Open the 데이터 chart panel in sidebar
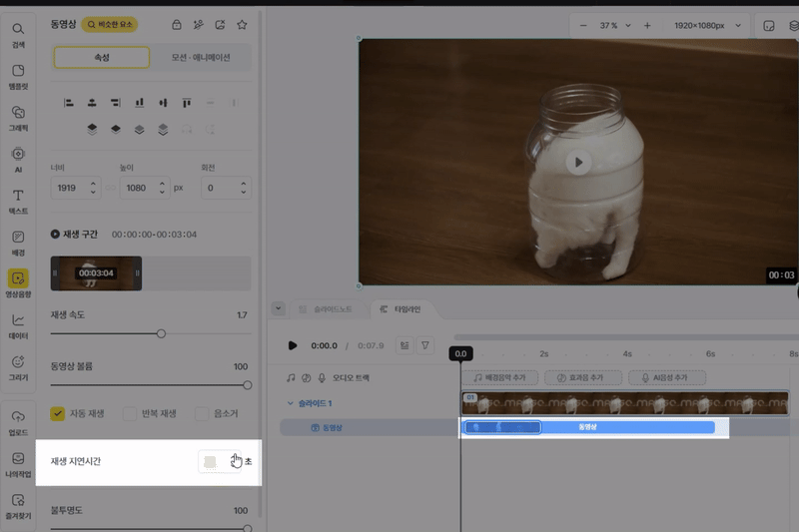Viewport: 799px width, 532px height. pos(18,325)
